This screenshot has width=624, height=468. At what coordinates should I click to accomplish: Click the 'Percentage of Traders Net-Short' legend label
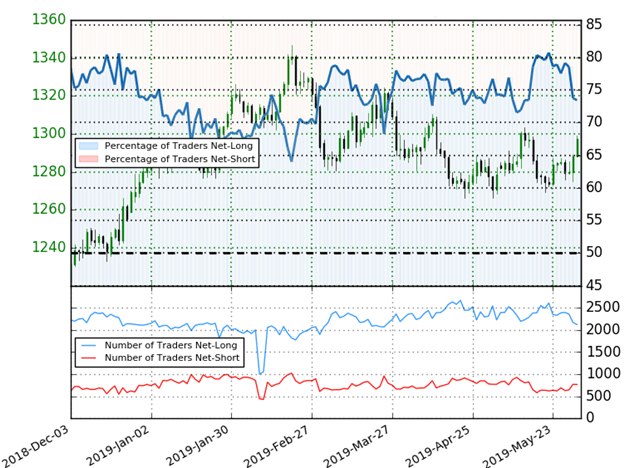point(179,159)
